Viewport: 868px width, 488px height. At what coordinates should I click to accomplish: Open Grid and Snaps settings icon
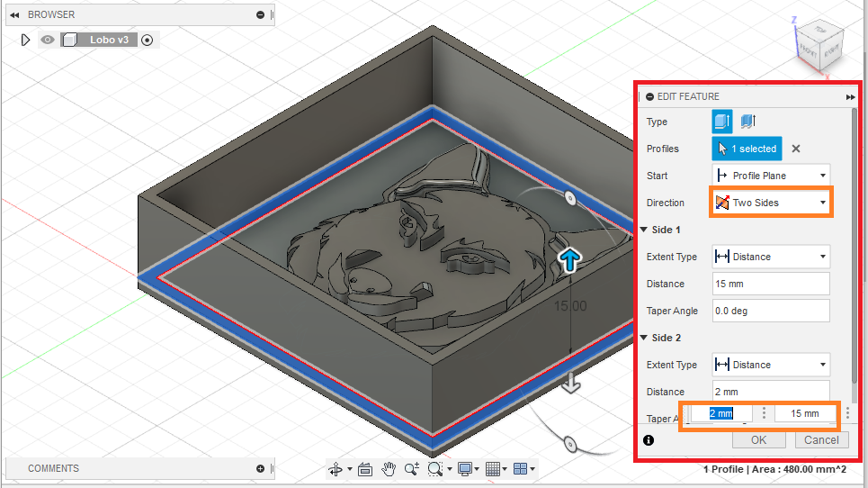[493, 469]
